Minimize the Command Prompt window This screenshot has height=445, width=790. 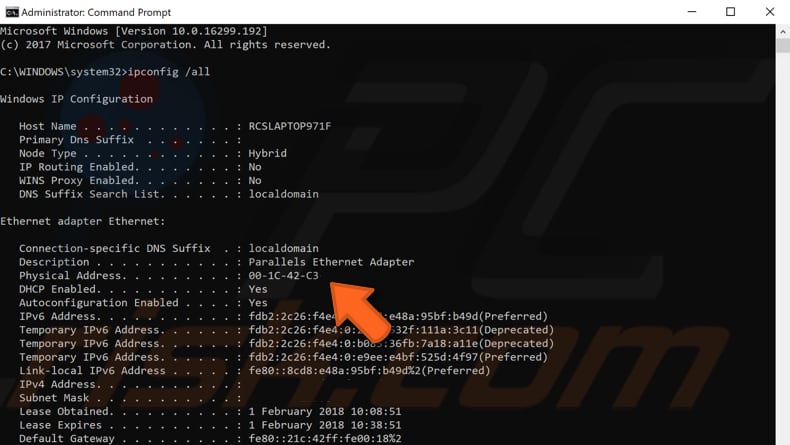tap(691, 12)
